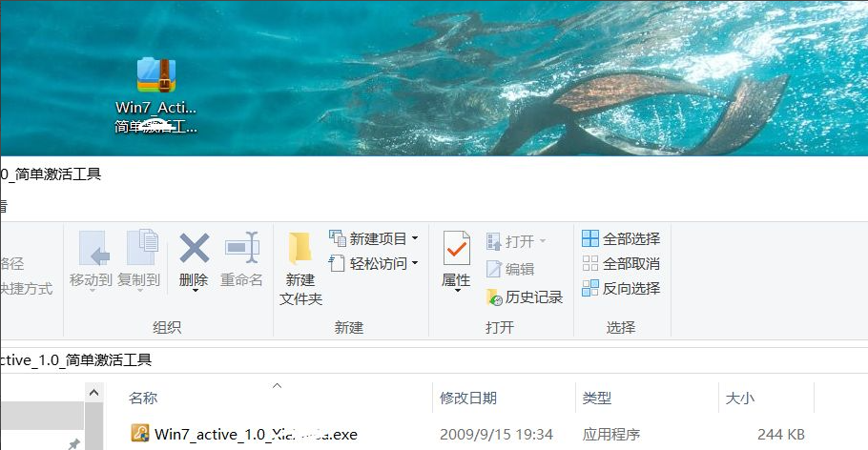Sort by the 大小 (Size) column header

[740, 399]
